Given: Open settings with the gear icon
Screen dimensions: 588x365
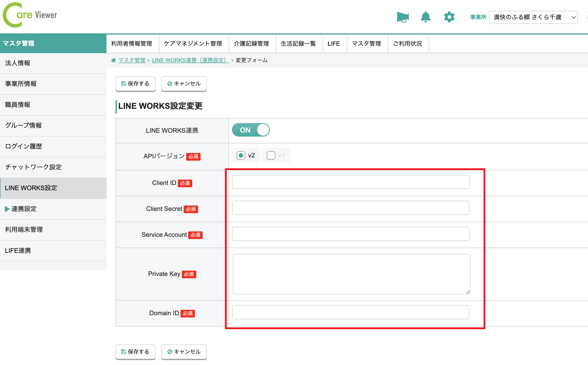Looking at the screenshot, I should (x=449, y=17).
